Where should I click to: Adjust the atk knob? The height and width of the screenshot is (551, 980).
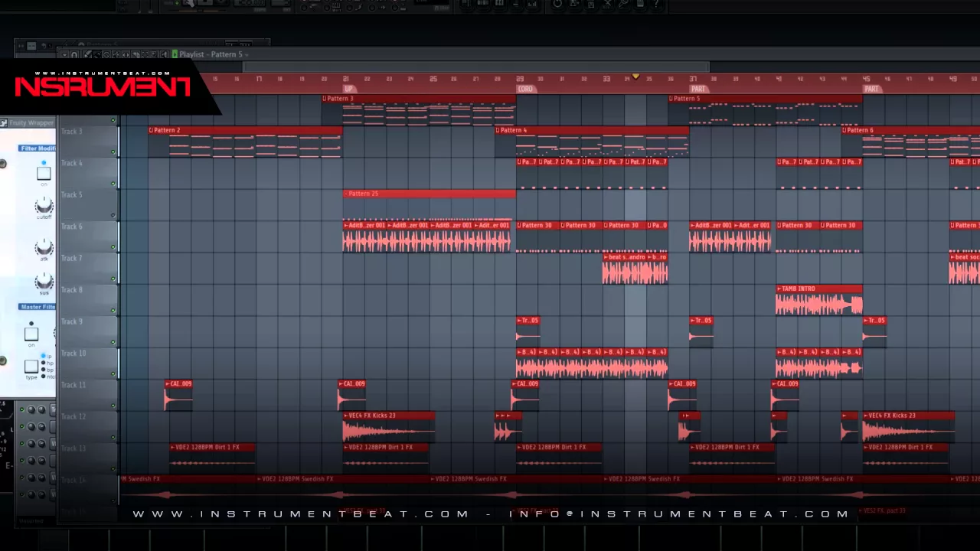(x=44, y=248)
